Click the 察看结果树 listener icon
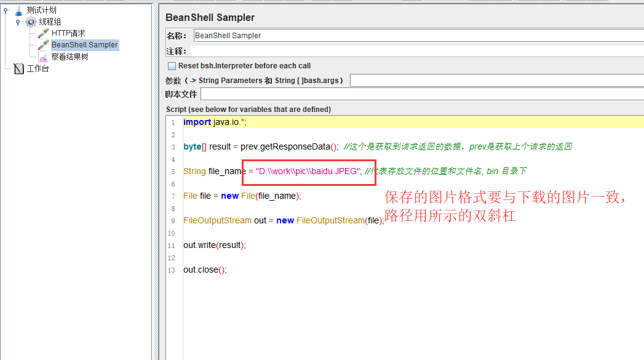 coord(43,57)
